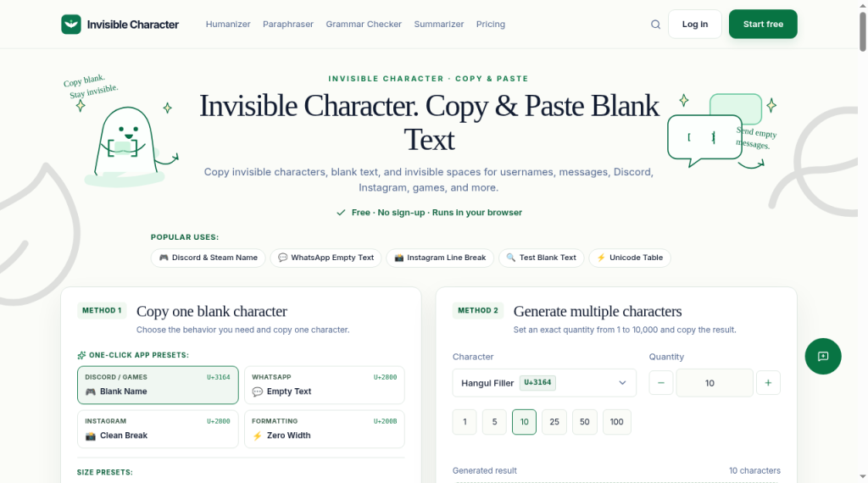Click the 'Free · No sign-up · Runs in your browser' text

pyautogui.click(x=437, y=213)
